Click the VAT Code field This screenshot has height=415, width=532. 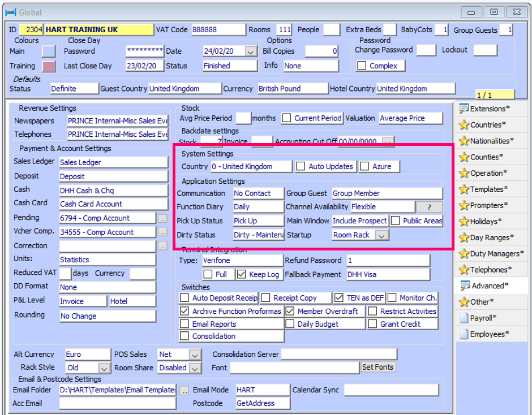click(x=218, y=29)
